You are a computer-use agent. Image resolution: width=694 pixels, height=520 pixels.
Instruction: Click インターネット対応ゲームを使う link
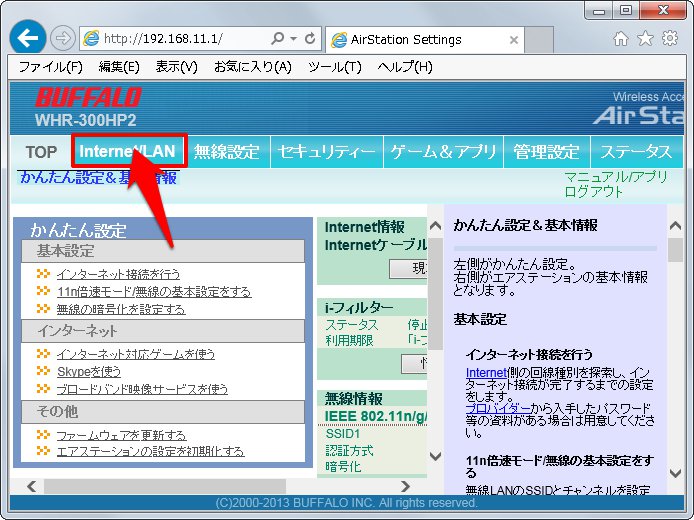(x=135, y=354)
